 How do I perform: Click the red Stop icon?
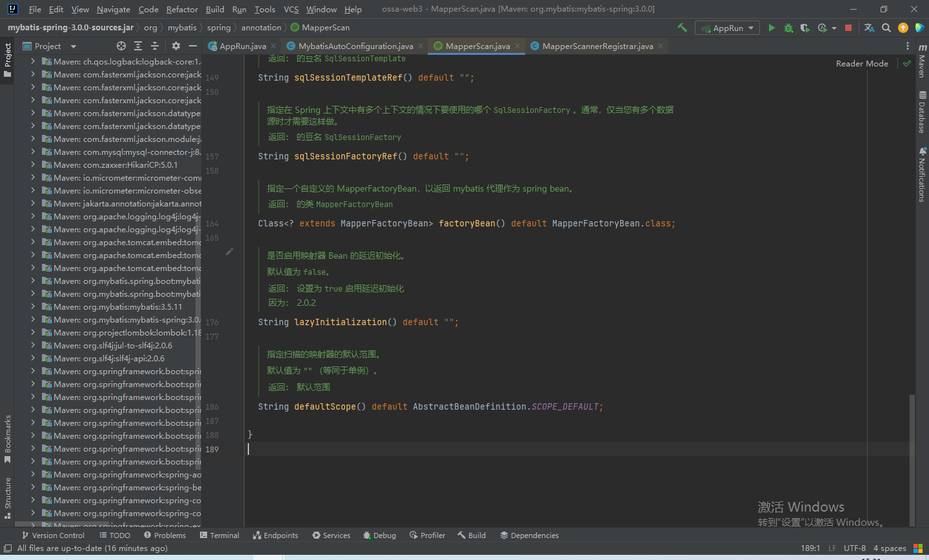[848, 28]
